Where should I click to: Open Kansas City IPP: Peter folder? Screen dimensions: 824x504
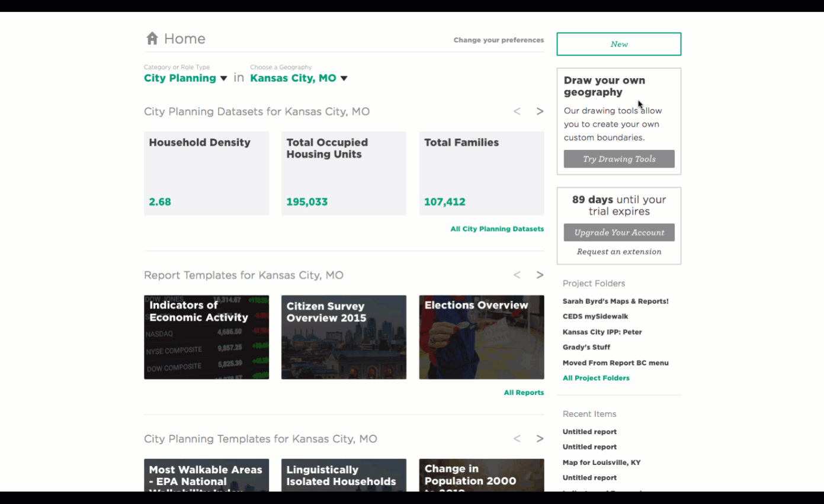[x=602, y=332]
